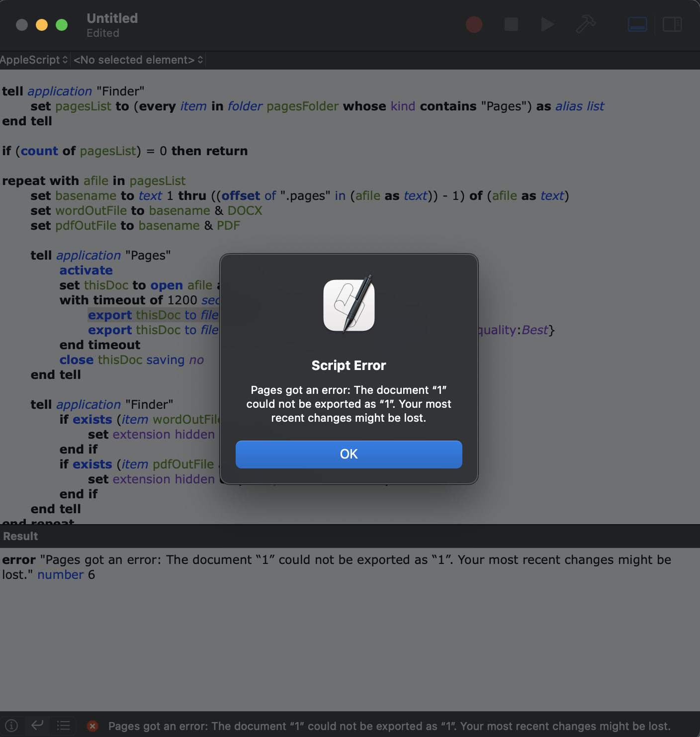700x737 pixels.
Task: Compile the script with the hammer icon
Action: [x=586, y=24]
